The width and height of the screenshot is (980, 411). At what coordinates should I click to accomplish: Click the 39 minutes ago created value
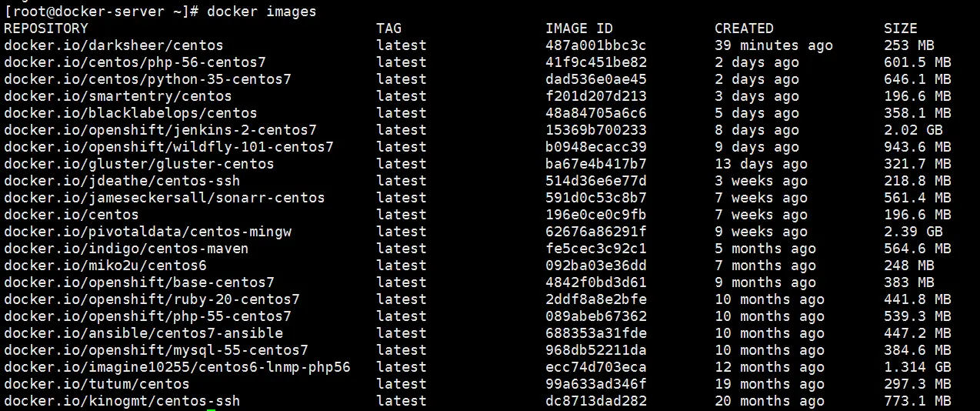click(774, 45)
